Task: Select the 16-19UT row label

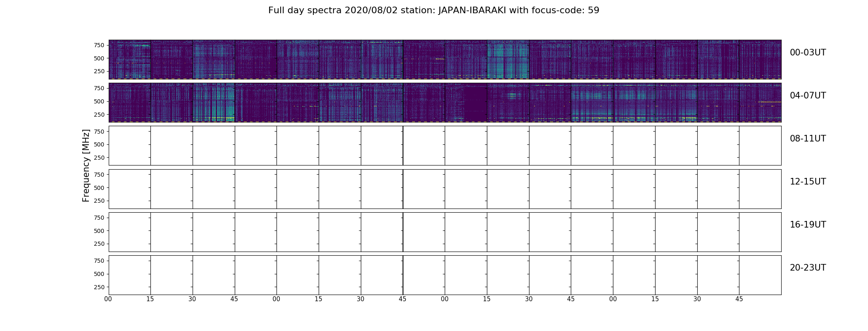Action: 808,225
